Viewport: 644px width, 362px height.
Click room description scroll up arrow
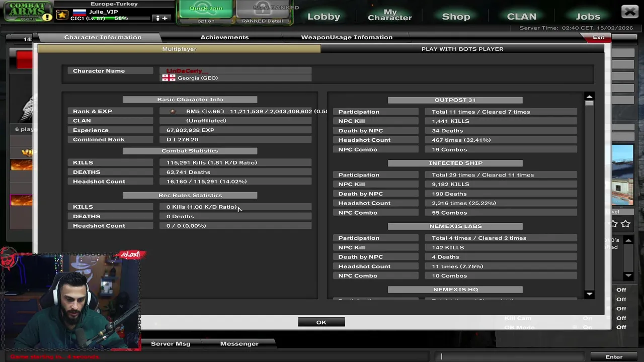[x=628, y=240]
